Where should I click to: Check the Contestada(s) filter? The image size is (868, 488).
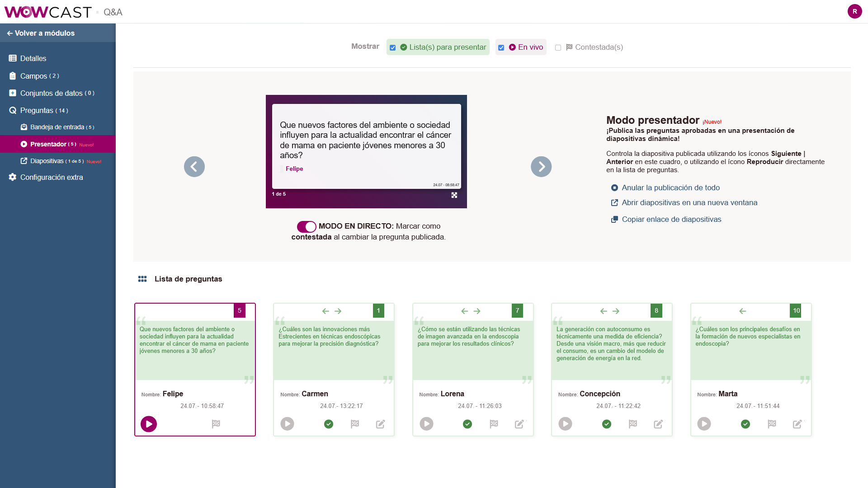coord(558,47)
